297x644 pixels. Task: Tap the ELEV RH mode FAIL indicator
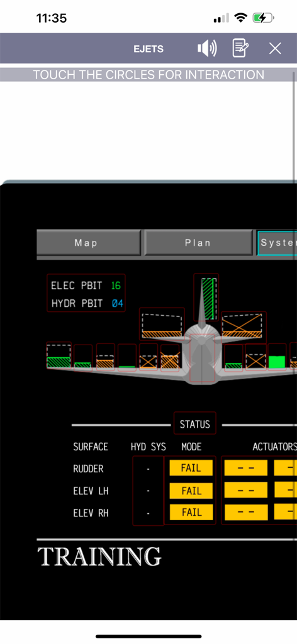[191, 512]
